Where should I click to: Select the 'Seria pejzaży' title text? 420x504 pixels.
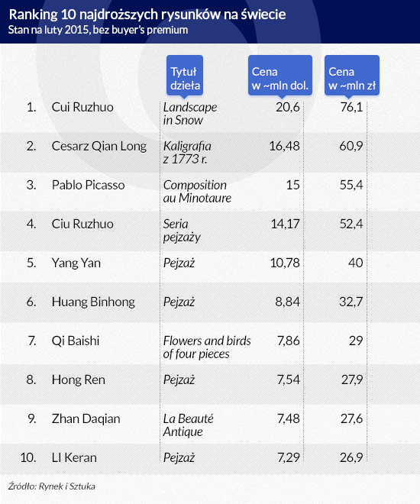coord(182,231)
